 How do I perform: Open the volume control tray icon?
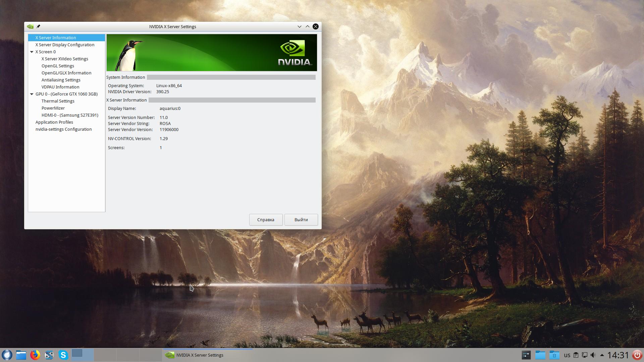coord(593,355)
